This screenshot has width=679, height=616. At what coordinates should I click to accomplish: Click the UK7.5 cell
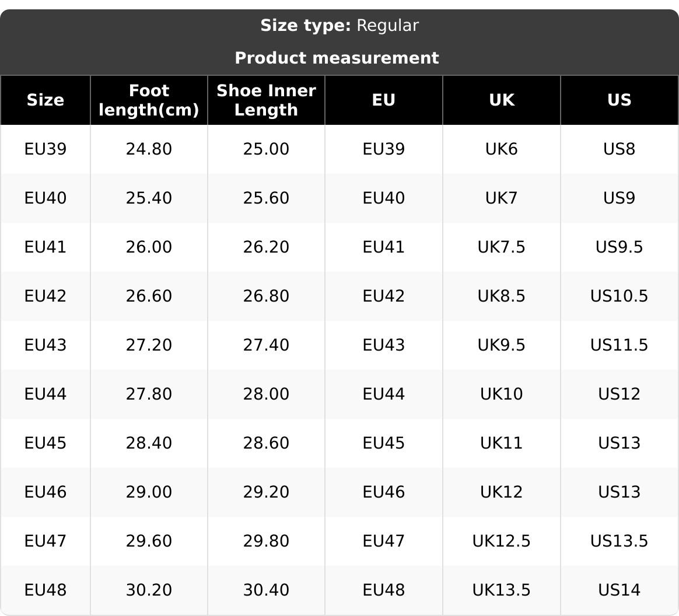click(x=501, y=247)
